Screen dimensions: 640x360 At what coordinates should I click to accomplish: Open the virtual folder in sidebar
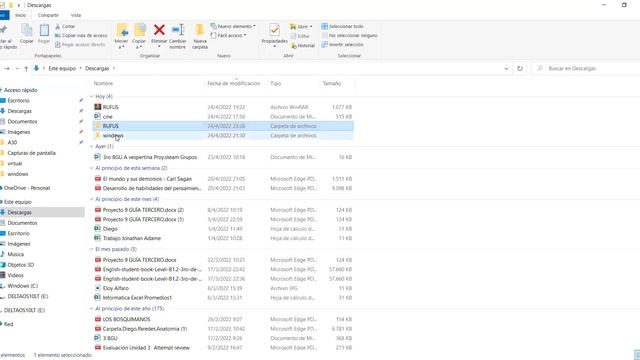click(x=14, y=163)
